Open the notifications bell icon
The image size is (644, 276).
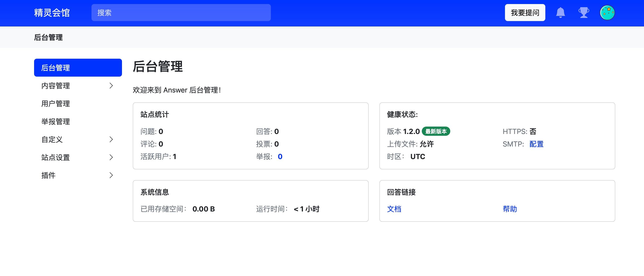[560, 13]
